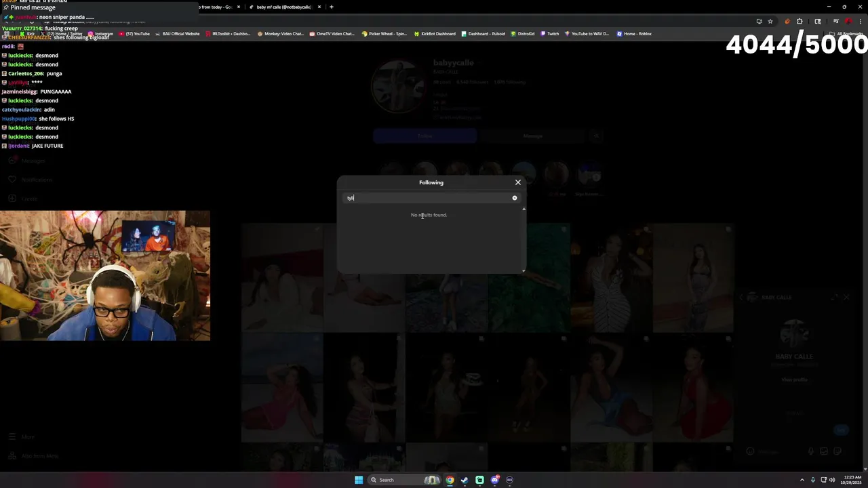Image resolution: width=868 pixels, height=488 pixels.
Task: Click the 'Pinned message' chat header
Action: coord(33,7)
